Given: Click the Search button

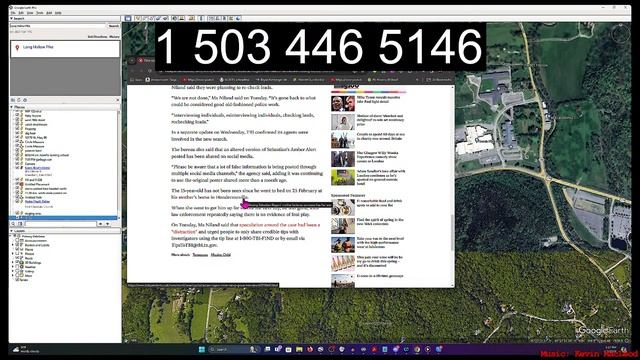Looking at the screenshot, I should pos(113,26).
